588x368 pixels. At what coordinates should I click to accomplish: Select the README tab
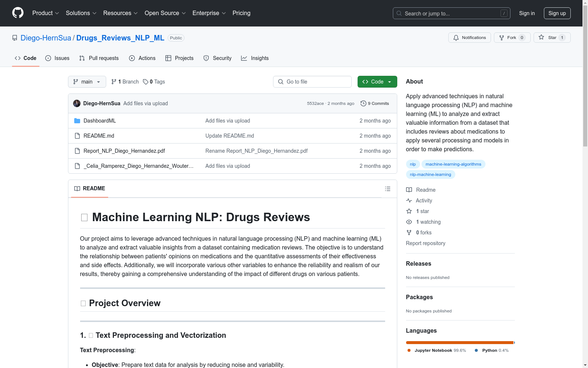(90, 188)
